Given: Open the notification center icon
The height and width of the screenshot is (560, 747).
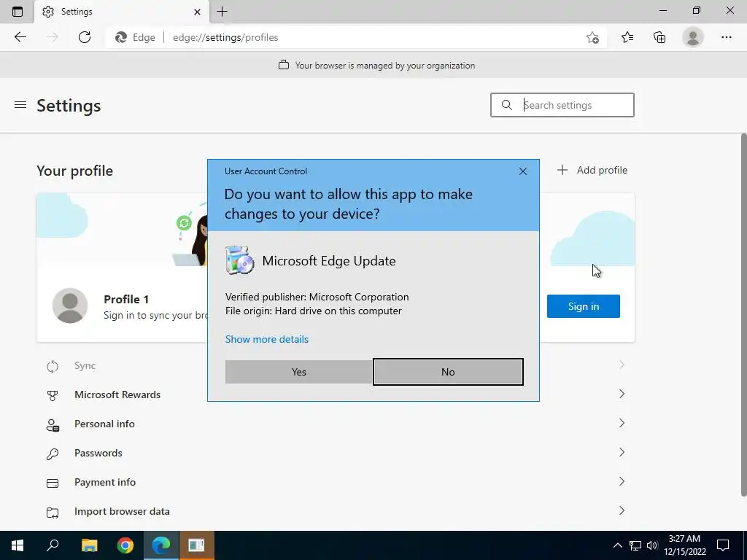Looking at the screenshot, I should tap(723, 545).
